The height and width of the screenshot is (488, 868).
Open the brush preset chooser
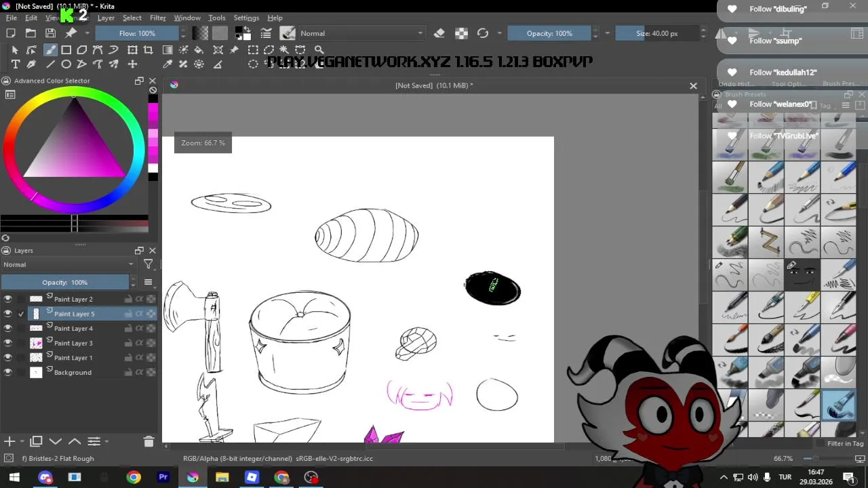coord(288,33)
